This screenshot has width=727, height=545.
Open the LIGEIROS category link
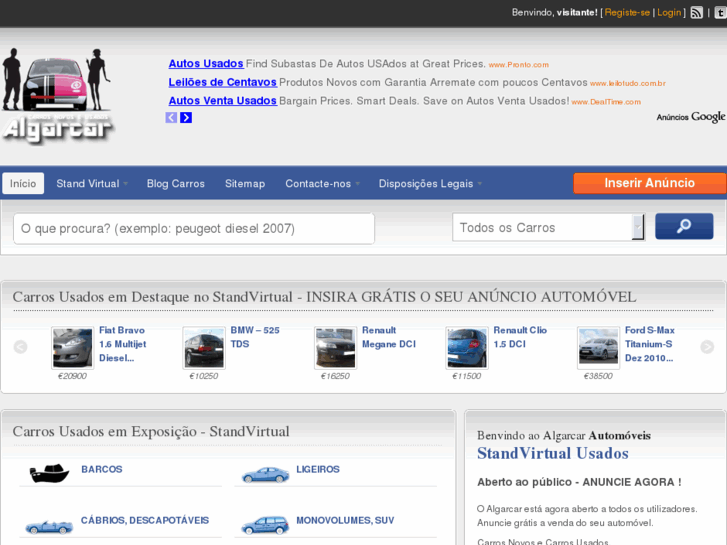point(318,469)
